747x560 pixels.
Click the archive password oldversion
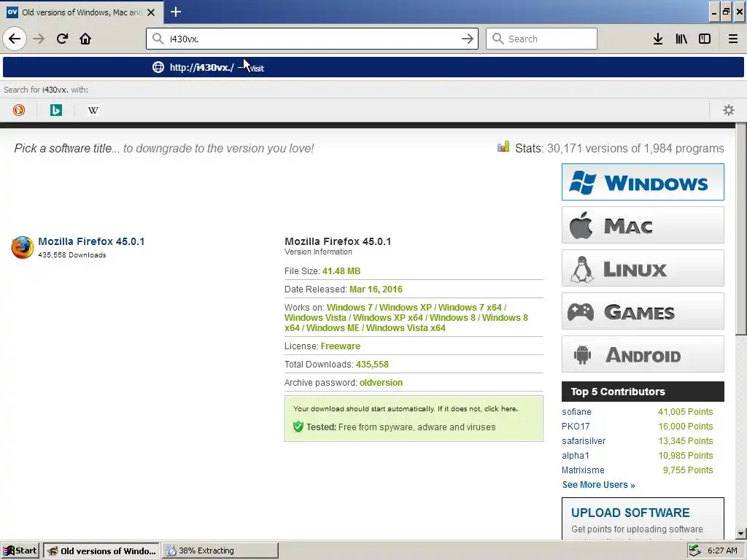[381, 382]
